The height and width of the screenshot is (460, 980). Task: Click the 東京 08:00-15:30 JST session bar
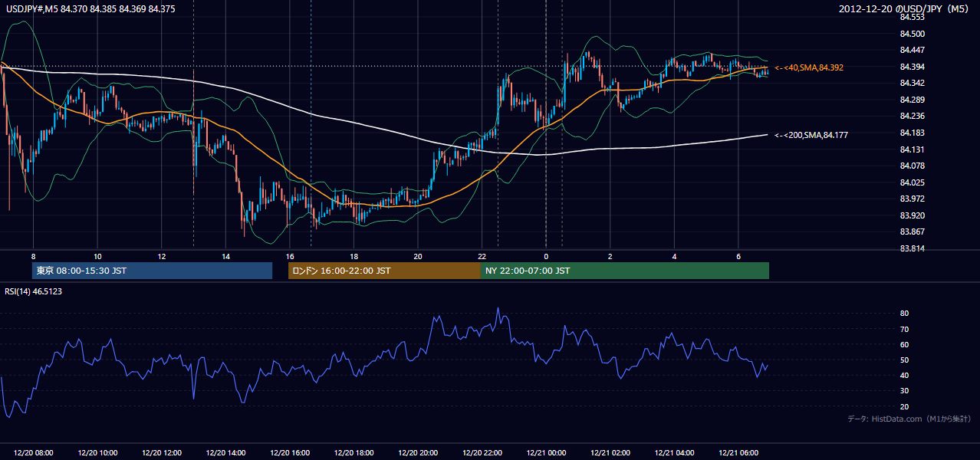click(x=153, y=271)
